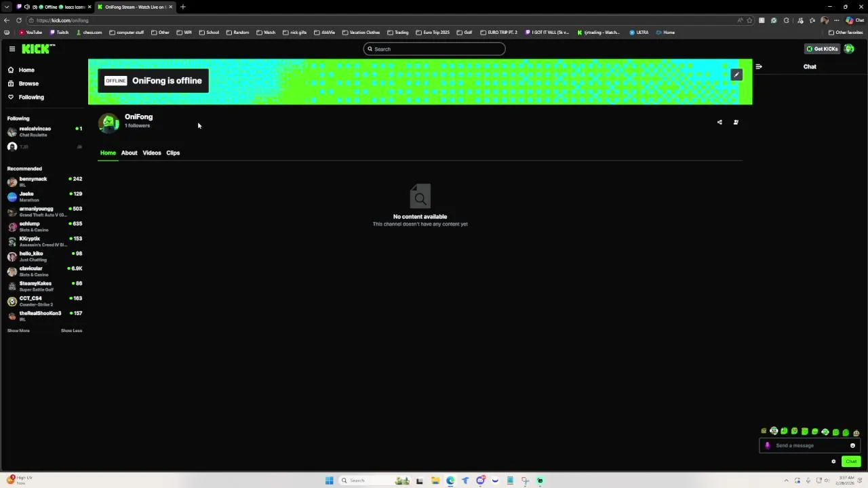Viewport: 868px width, 488px height.
Task: Open the chess.com bookmark
Action: (89, 33)
